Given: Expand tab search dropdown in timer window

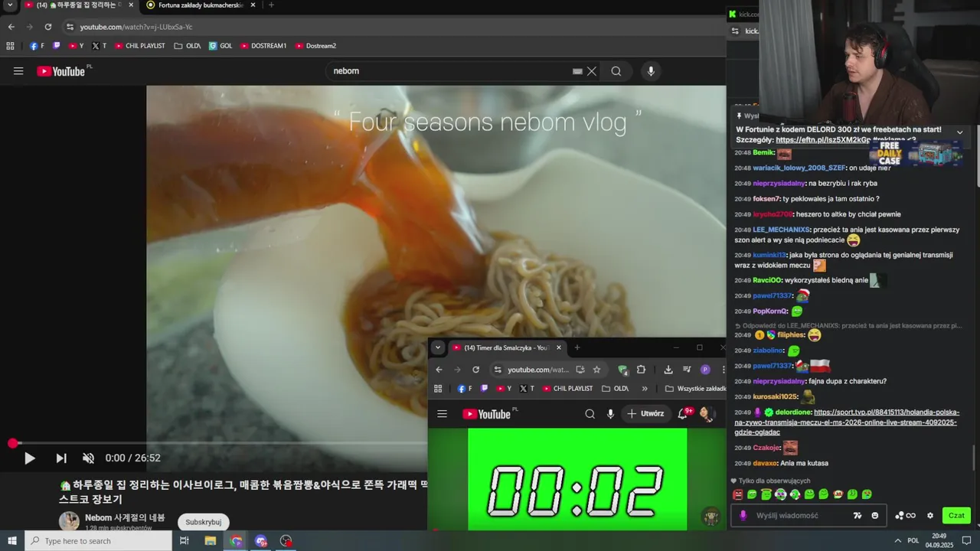Looking at the screenshot, I should click(x=437, y=347).
